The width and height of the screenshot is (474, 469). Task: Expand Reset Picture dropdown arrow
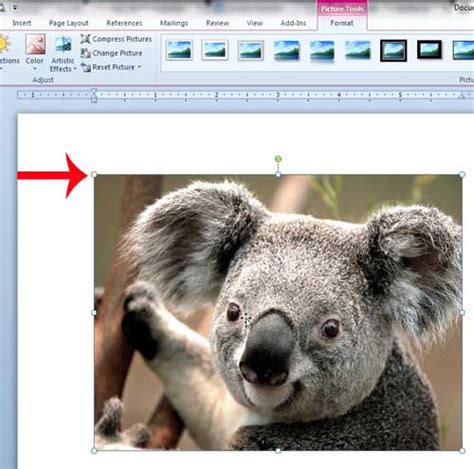[139, 67]
